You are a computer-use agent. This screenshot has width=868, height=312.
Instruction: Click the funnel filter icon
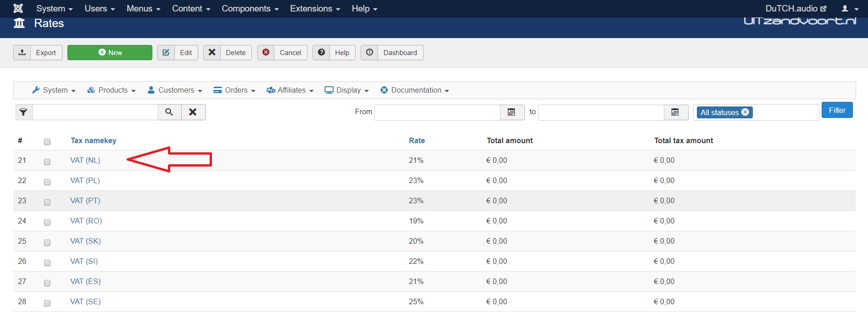click(x=24, y=112)
